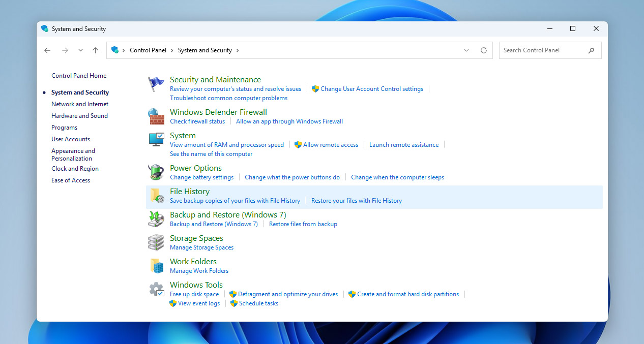Viewport: 644px width, 344px height.
Task: Click the Windows Defender Firewall brick wall icon
Action: 156,116
